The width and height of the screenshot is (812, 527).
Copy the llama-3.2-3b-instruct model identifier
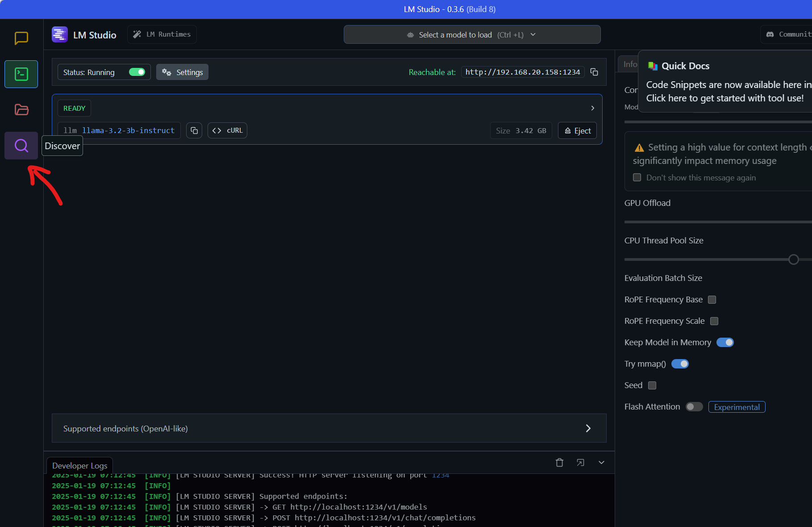pyautogui.click(x=194, y=130)
